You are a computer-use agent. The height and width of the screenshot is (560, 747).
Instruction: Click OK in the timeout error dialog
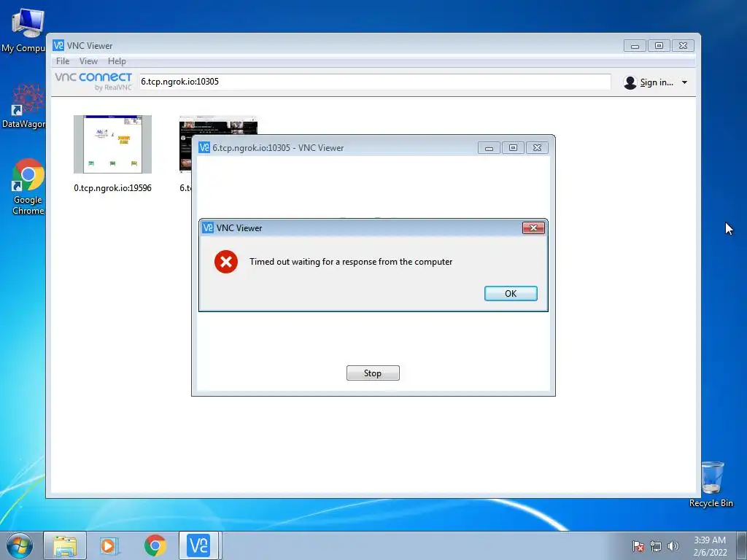[x=511, y=293]
